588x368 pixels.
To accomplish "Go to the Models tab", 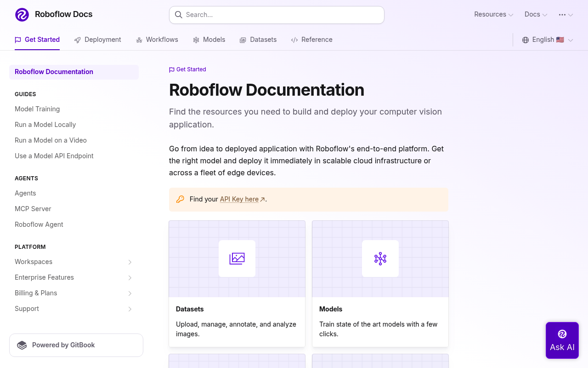I will (209, 40).
